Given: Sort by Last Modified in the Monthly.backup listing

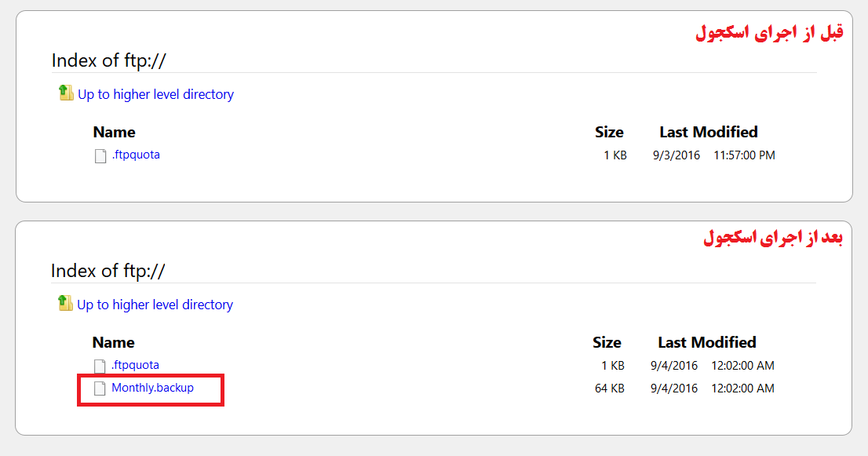Looking at the screenshot, I should click(x=707, y=342).
